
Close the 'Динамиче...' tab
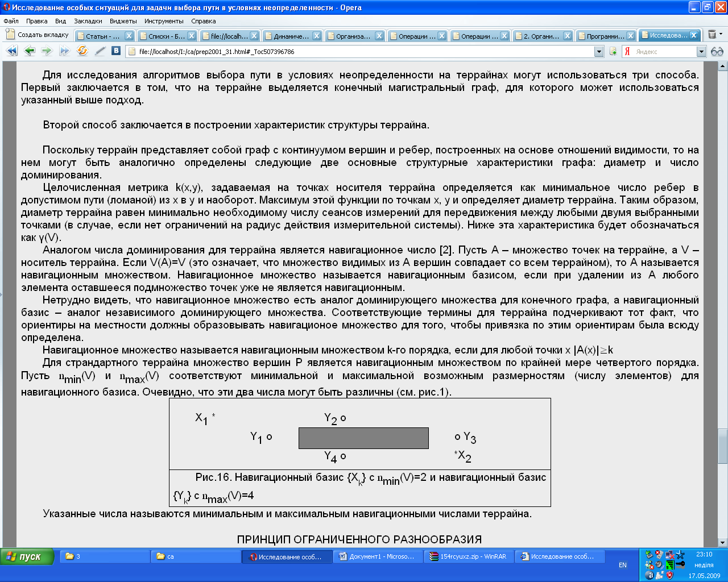(x=317, y=36)
